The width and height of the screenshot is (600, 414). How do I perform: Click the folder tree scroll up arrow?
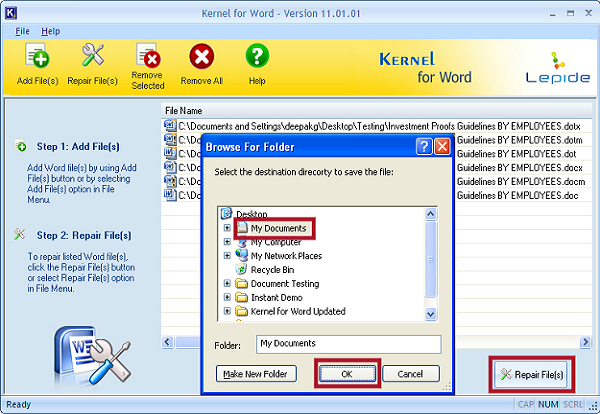(x=430, y=214)
